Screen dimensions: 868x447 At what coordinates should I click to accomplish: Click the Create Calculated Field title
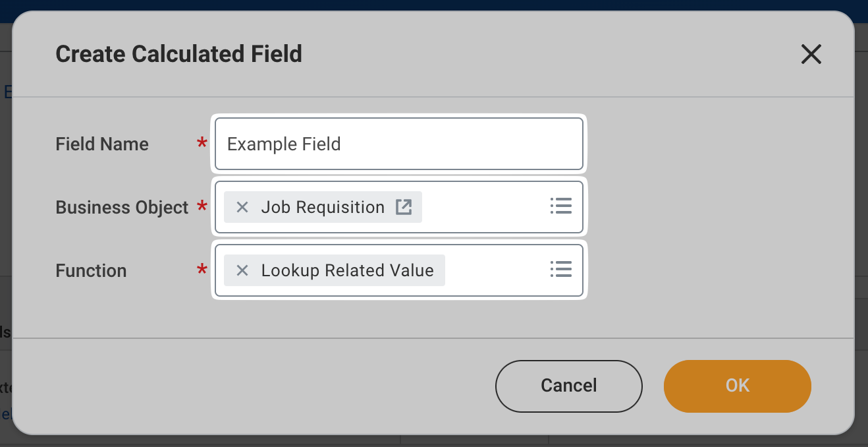(x=178, y=54)
